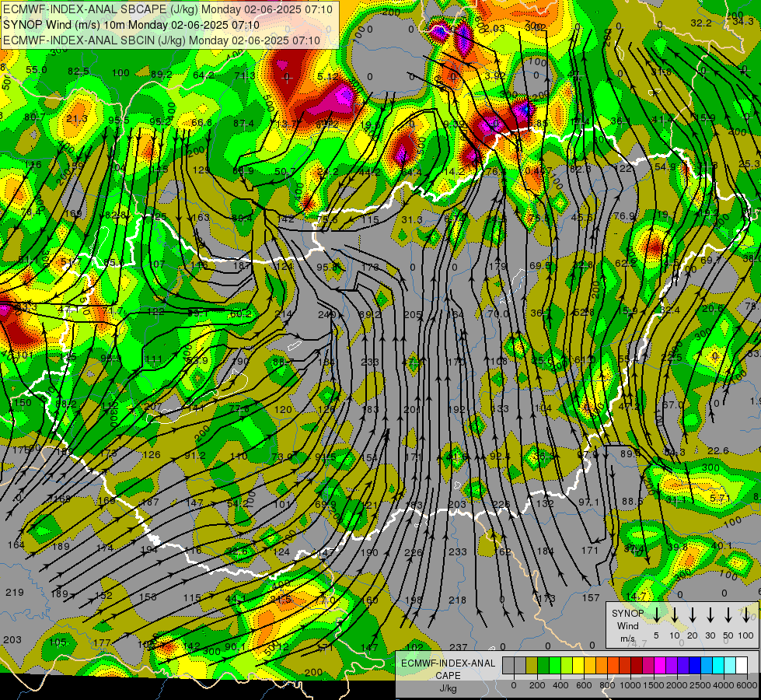Click the map value 40.1
The width and height of the screenshot is (761, 700).
point(721,546)
